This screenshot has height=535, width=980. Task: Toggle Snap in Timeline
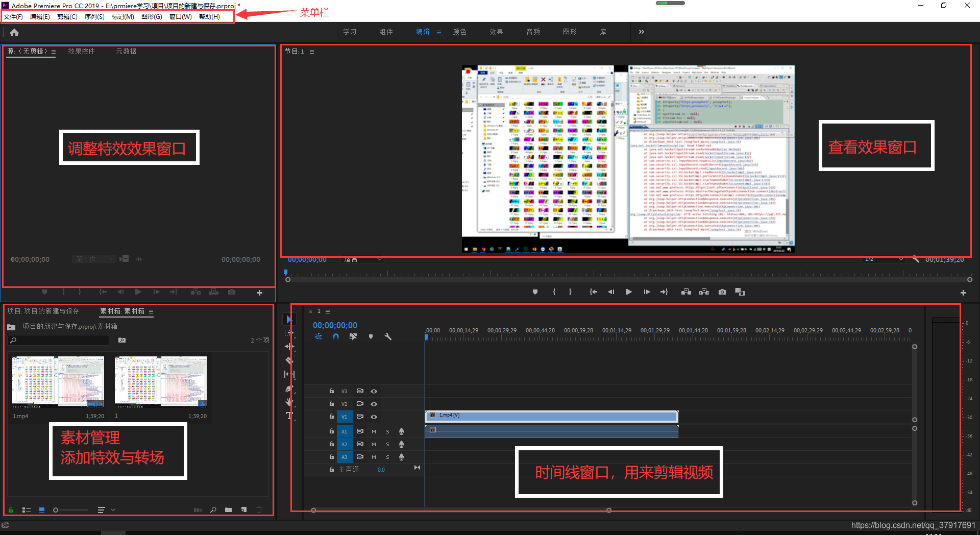(335, 336)
